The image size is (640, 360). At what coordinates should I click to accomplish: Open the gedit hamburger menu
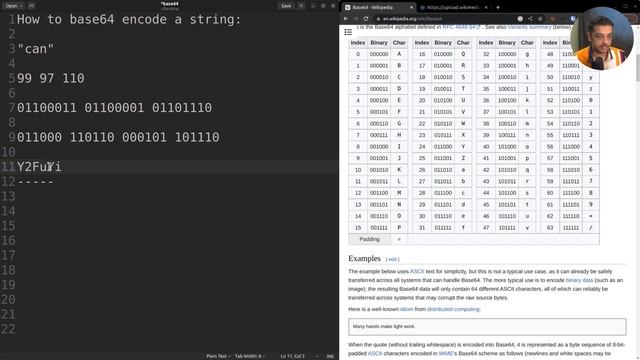(x=301, y=6)
